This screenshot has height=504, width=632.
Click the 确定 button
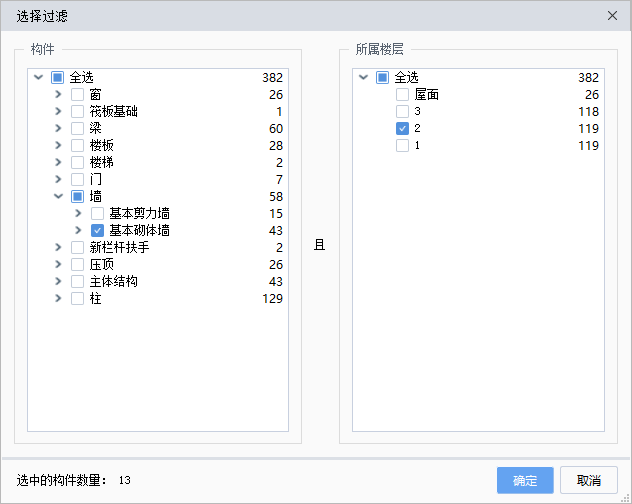[x=525, y=480]
